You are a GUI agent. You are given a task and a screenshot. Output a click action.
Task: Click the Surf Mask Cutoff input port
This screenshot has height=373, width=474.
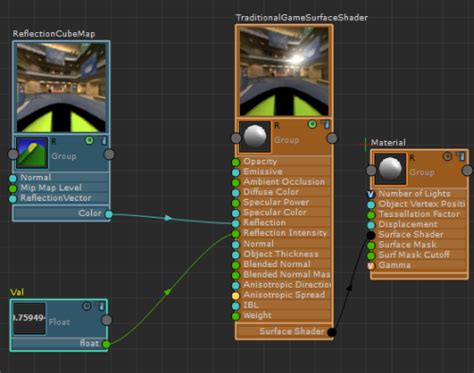[x=371, y=256]
